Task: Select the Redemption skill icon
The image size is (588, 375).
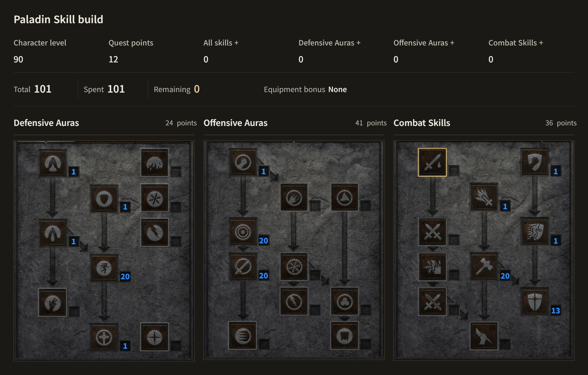Action: (104, 337)
